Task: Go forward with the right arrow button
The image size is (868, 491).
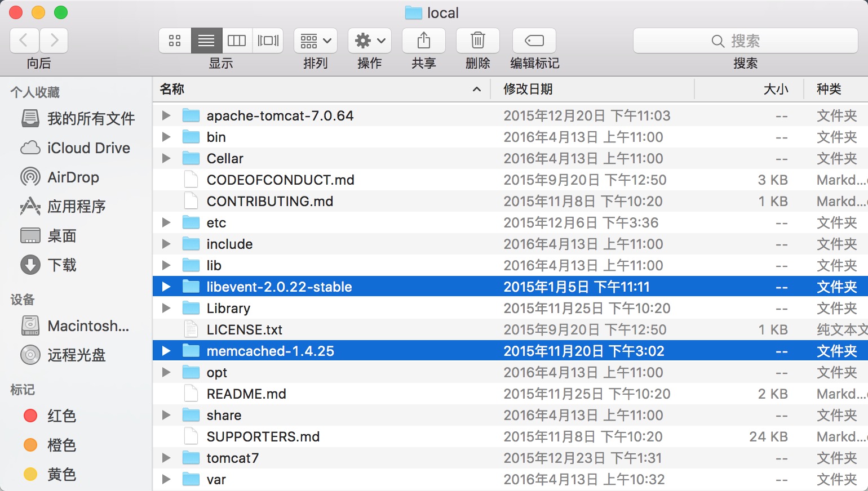Action: (54, 41)
